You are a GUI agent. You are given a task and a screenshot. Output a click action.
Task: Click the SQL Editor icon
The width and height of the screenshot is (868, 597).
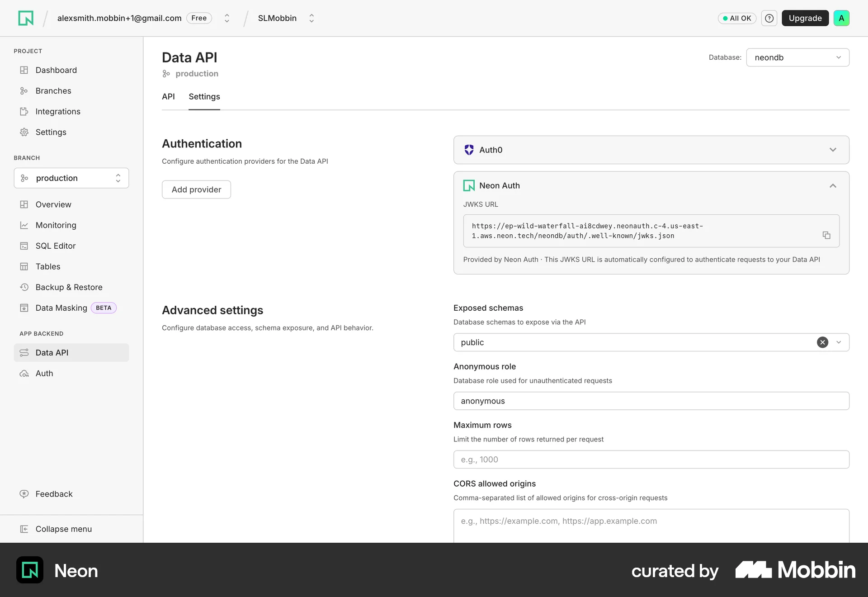pyautogui.click(x=24, y=246)
